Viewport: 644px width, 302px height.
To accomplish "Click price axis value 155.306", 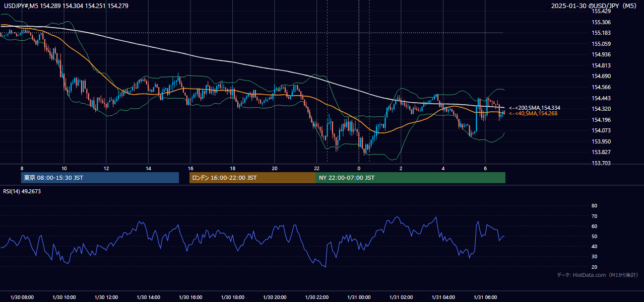I will point(601,22).
